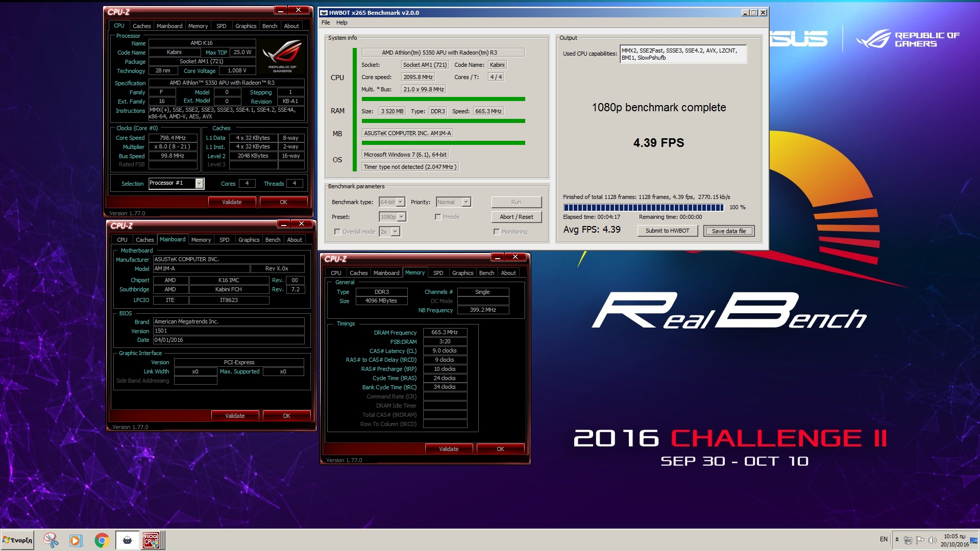
Task: Click the Cores 4 value box
Action: tap(247, 184)
